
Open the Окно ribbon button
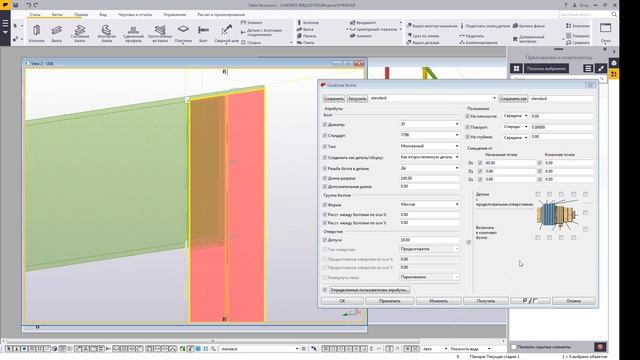[x=606, y=33]
